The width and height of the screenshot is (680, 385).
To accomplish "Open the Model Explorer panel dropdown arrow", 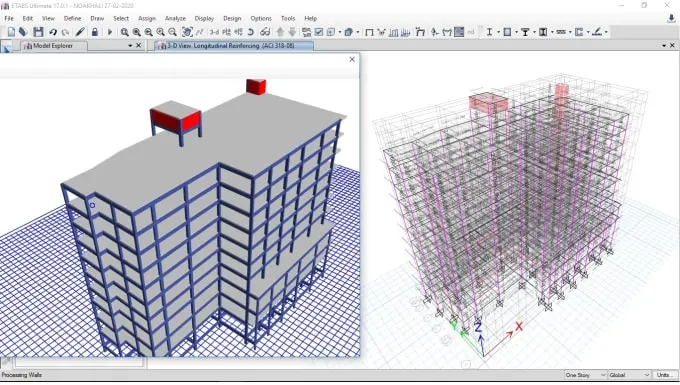I will click(x=130, y=46).
